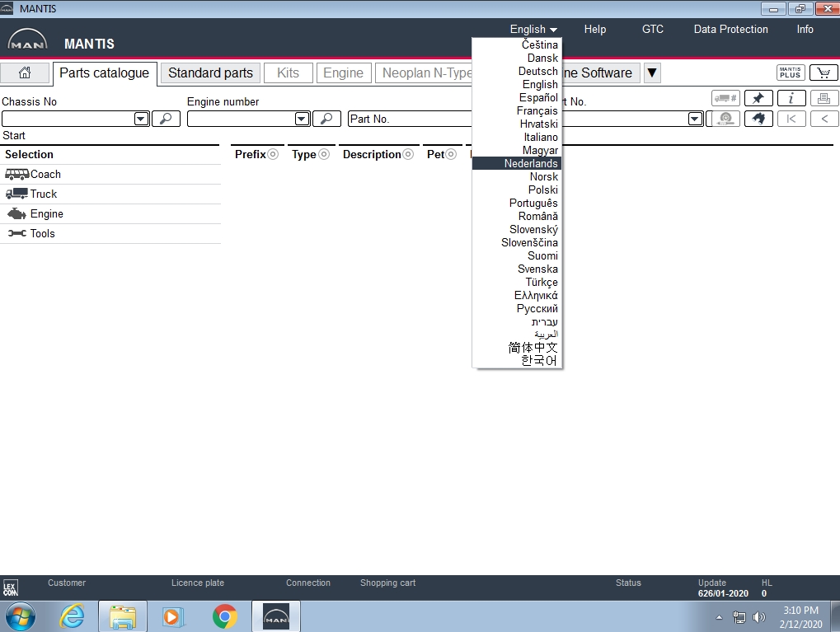Choose Polski from language list
The width and height of the screenshot is (840, 632).
click(517, 190)
